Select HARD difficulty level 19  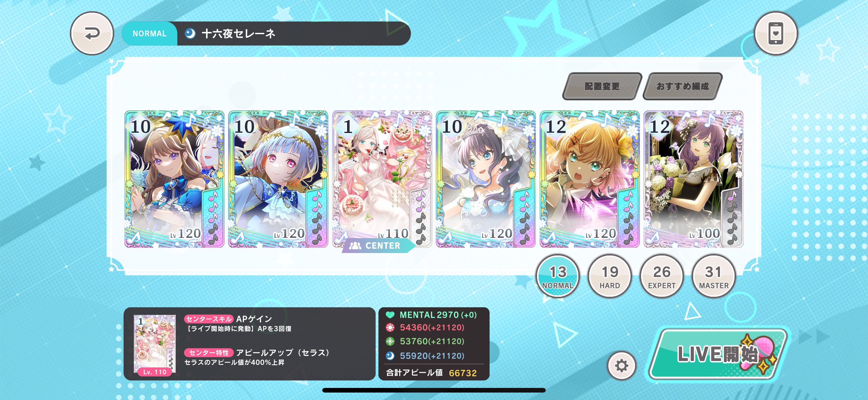pyautogui.click(x=609, y=276)
